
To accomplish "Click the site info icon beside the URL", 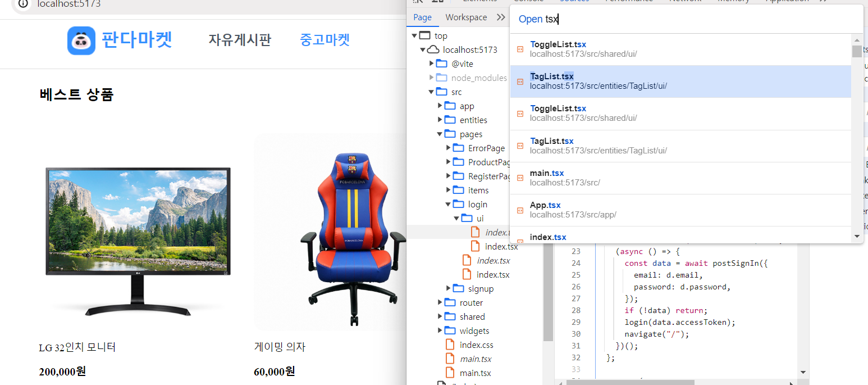I will pyautogui.click(x=23, y=3).
